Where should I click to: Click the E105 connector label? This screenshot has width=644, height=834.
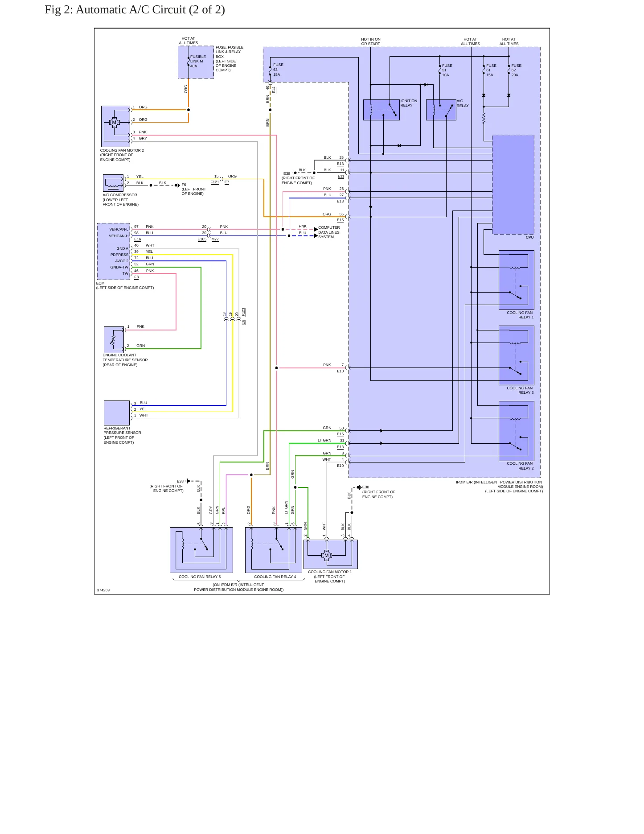[202, 239]
